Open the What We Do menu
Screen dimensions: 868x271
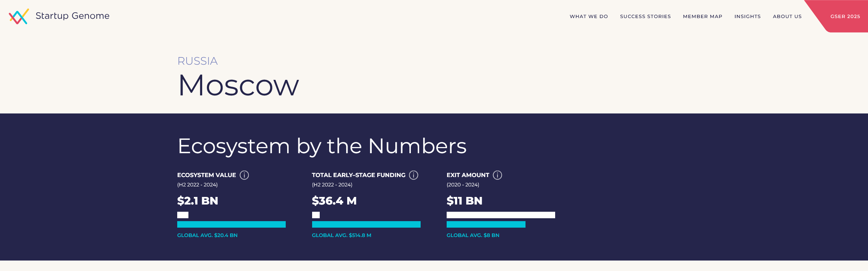tap(589, 17)
